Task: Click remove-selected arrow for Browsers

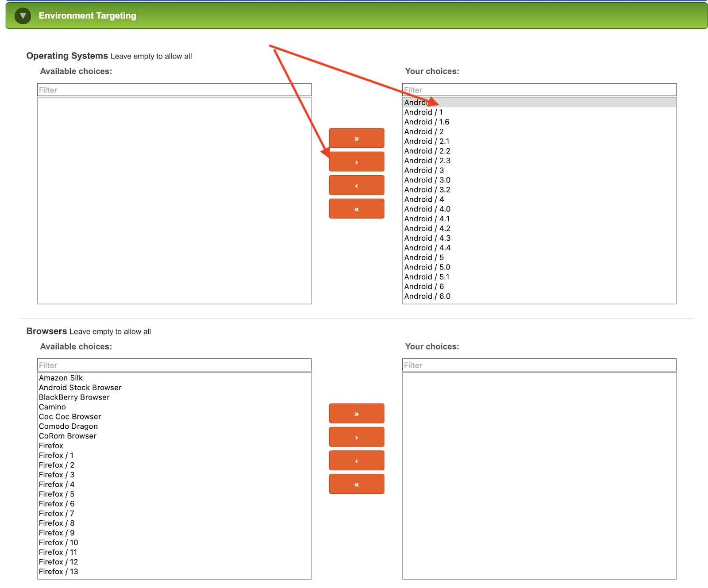Action: pos(356,460)
